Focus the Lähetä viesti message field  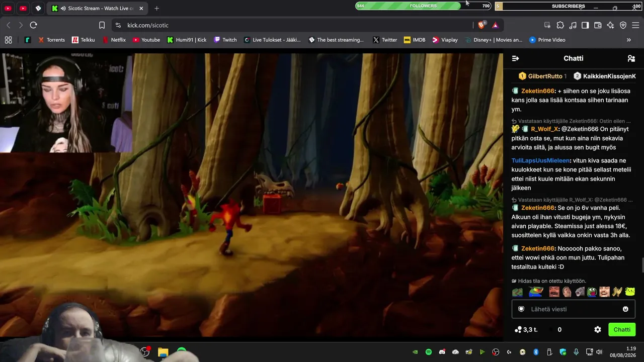click(x=573, y=309)
